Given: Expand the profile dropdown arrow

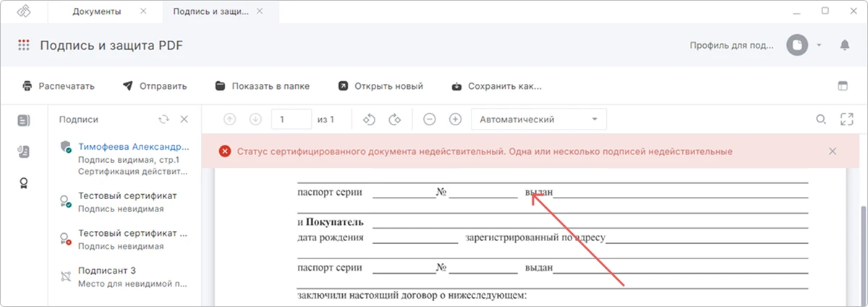Looking at the screenshot, I should (x=819, y=45).
